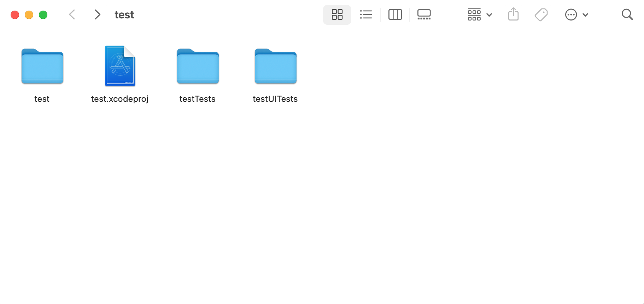This screenshot has height=304, width=644.
Task: Switch to list view
Action: [366, 15]
